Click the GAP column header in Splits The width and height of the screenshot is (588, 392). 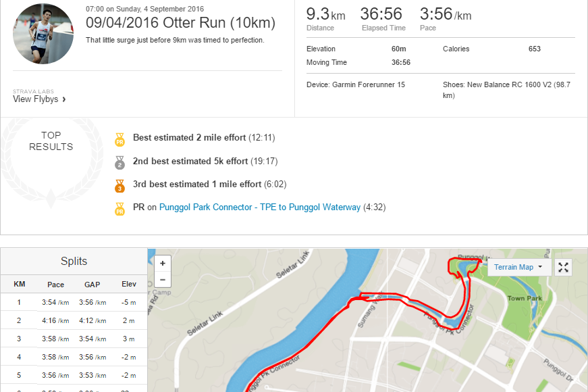tap(92, 285)
